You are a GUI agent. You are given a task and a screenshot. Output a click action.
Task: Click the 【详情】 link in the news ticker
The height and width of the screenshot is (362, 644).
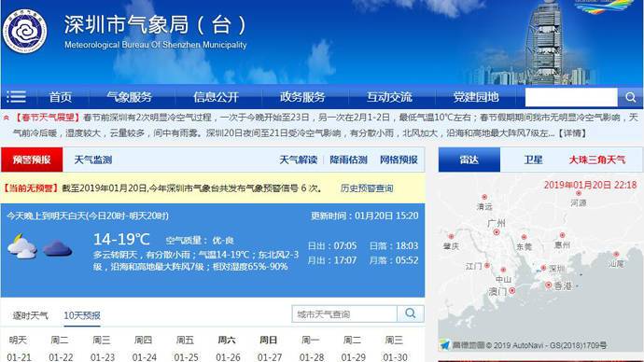tap(571, 133)
